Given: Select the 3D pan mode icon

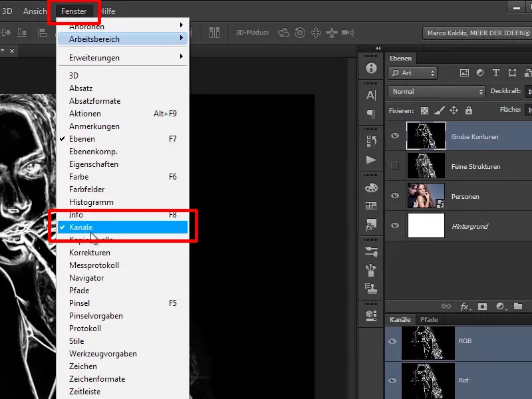Looking at the screenshot, I should [315, 33].
